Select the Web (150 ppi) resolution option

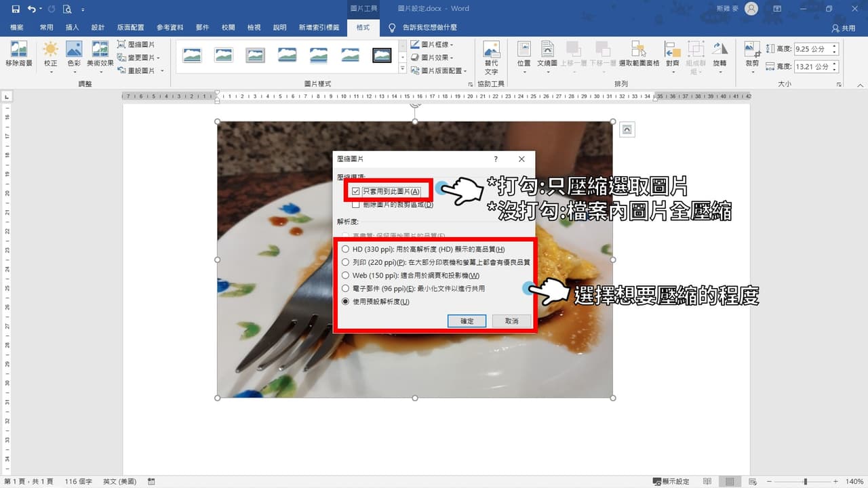point(346,275)
